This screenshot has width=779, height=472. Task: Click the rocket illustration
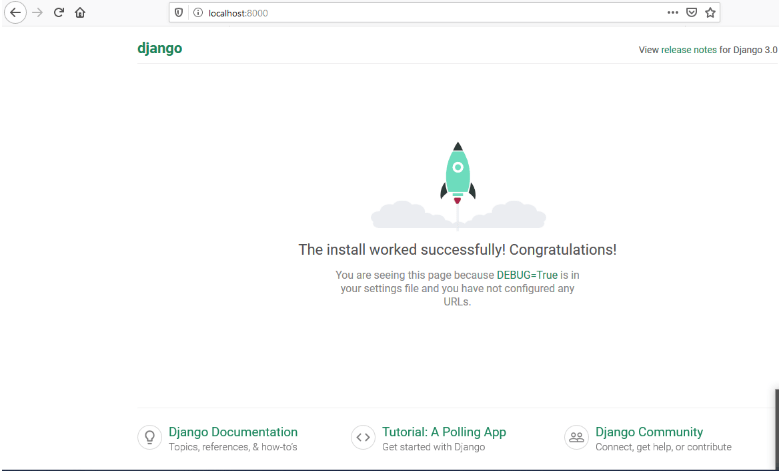pos(458,186)
